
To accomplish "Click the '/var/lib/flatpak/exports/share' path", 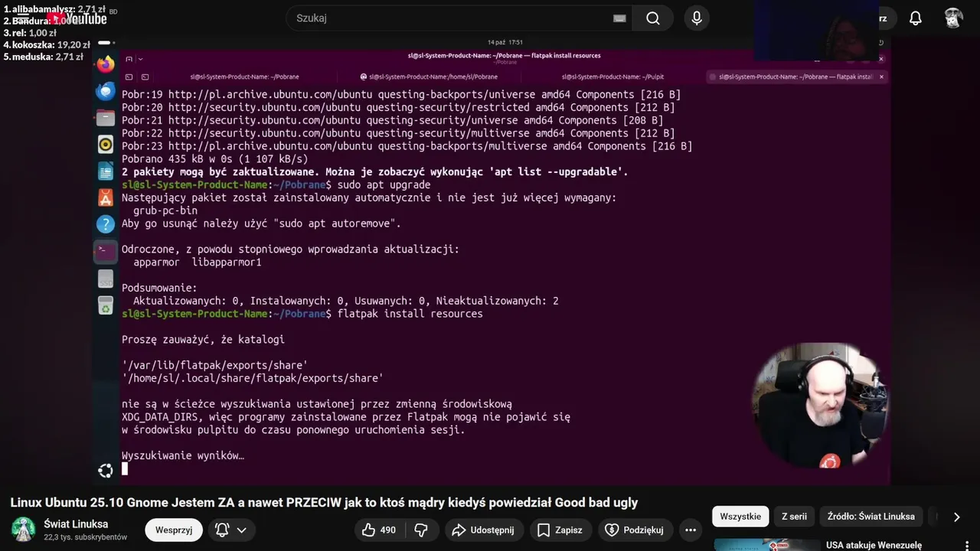I will click(x=215, y=365).
